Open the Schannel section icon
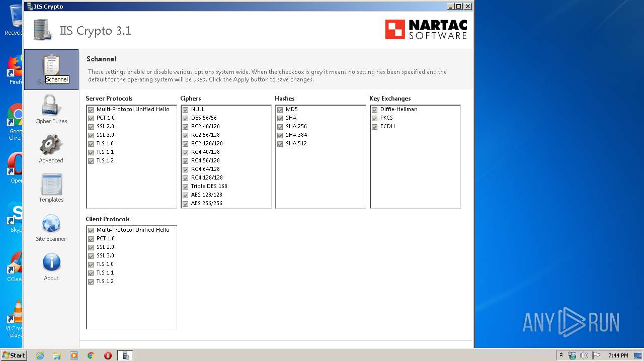This screenshot has width=644, height=362. (x=51, y=66)
